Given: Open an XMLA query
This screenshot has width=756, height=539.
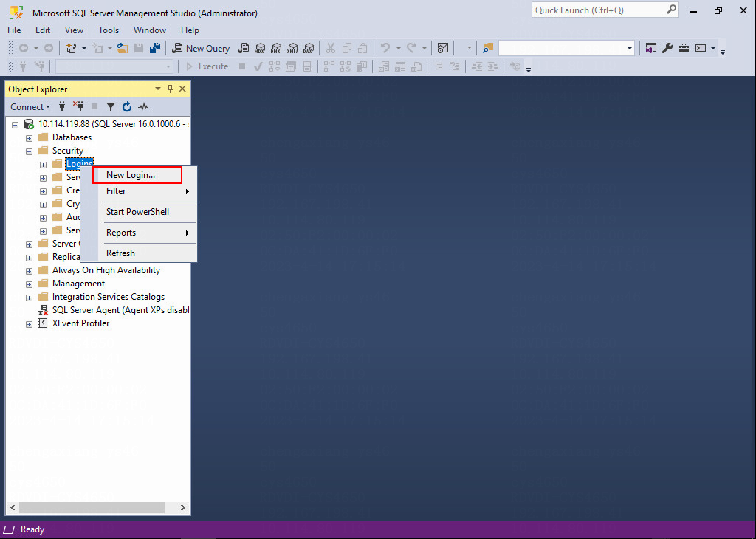Looking at the screenshot, I should (292, 48).
